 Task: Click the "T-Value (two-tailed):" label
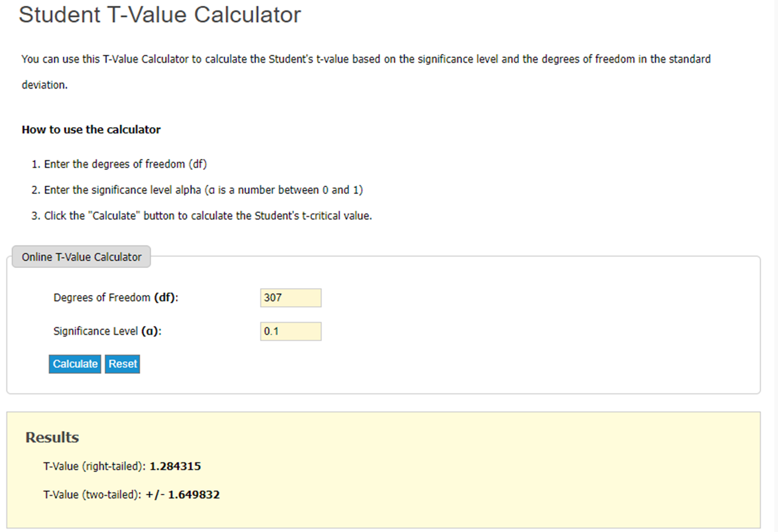pyautogui.click(x=93, y=495)
